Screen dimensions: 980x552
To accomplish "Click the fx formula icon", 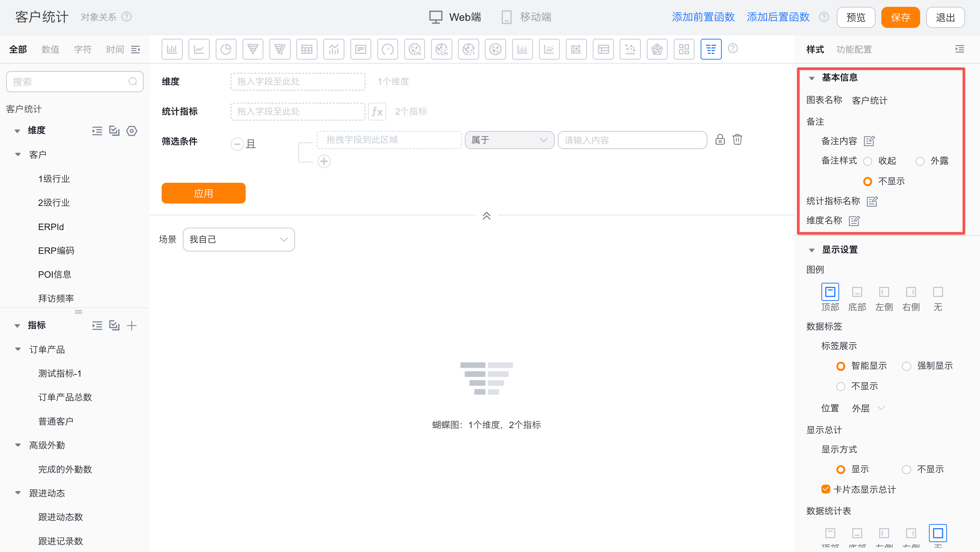I will 377,112.
